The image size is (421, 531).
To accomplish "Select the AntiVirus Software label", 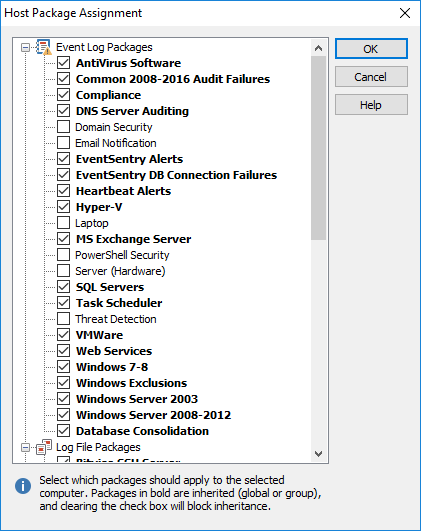I will (128, 63).
